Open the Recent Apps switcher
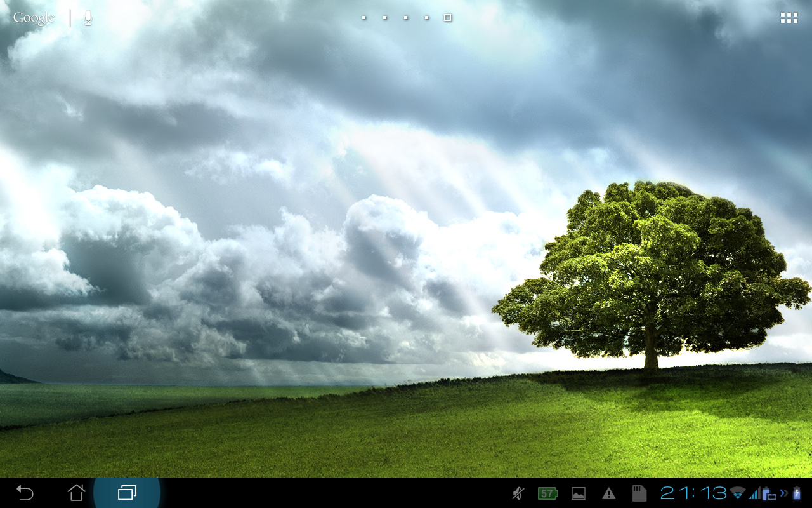This screenshot has width=812, height=508. 126,493
